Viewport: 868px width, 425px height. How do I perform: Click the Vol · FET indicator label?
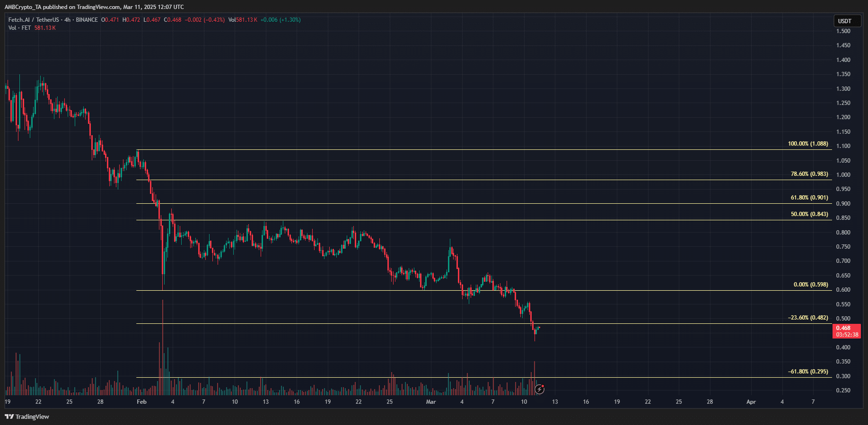point(19,28)
